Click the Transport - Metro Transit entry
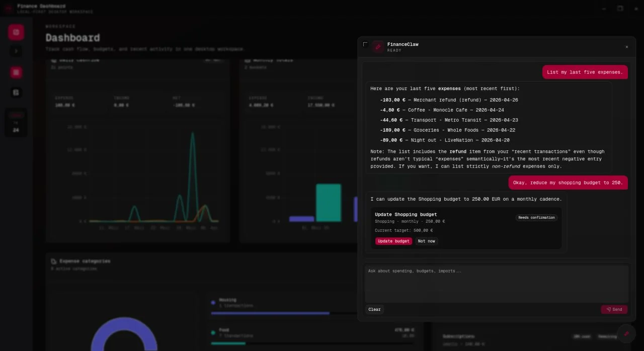 [449, 120]
